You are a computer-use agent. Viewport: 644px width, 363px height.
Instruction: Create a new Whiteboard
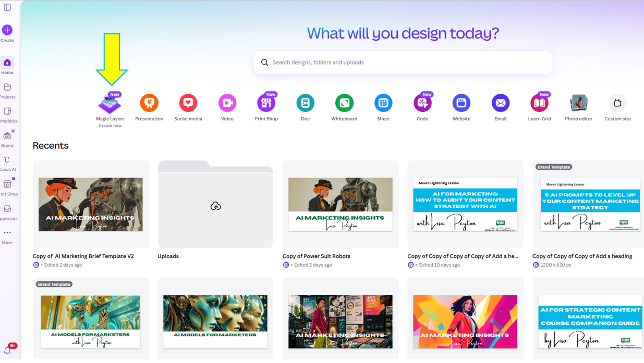pos(344,103)
